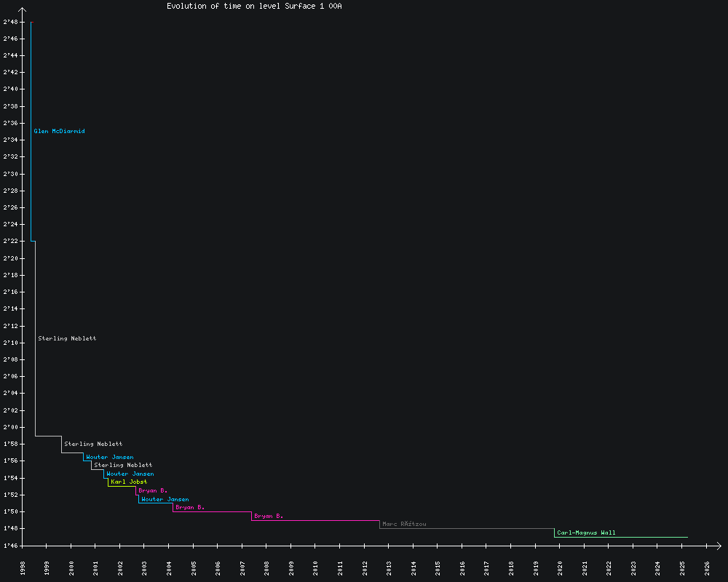The image size is (728, 582).
Task: Pick year 2005 on the x-axis
Action: tap(194, 568)
